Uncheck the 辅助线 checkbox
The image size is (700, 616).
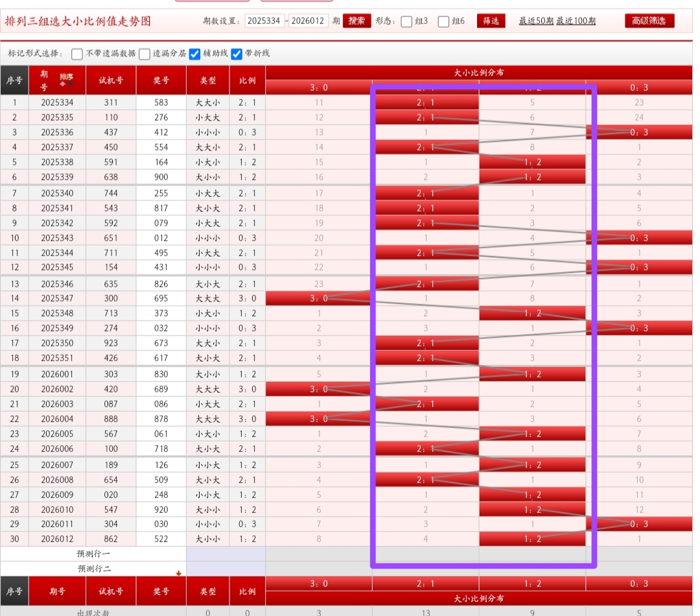coord(194,54)
